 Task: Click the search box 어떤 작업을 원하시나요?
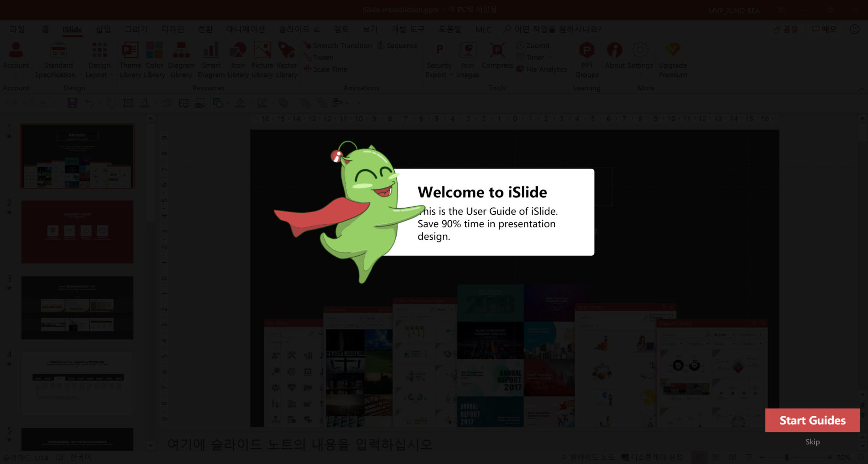[552, 29]
